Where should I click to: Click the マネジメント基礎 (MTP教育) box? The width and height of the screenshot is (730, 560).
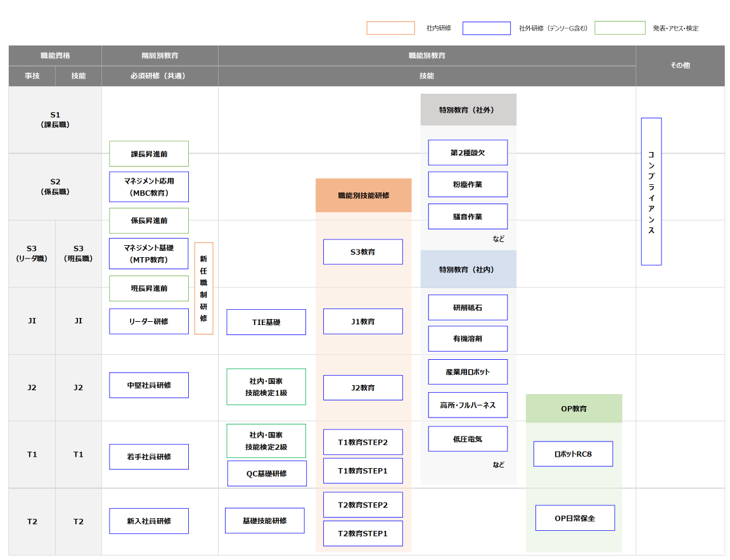click(149, 253)
